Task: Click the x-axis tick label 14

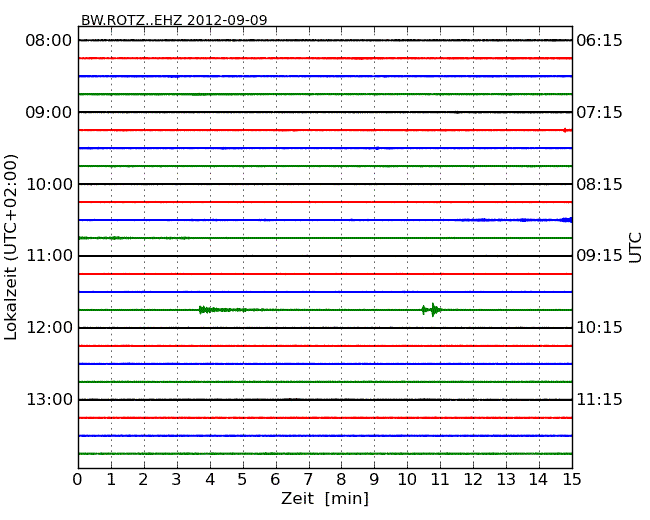Action: coord(538,480)
